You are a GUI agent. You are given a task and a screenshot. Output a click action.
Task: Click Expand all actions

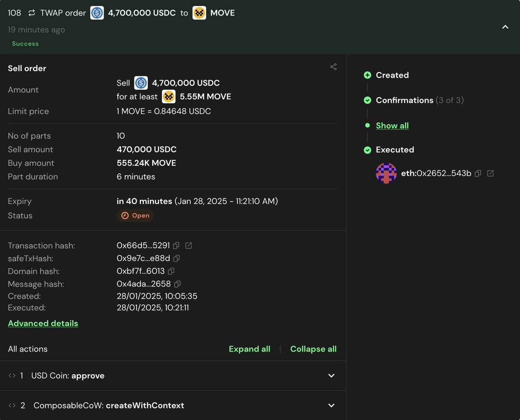coord(250,349)
